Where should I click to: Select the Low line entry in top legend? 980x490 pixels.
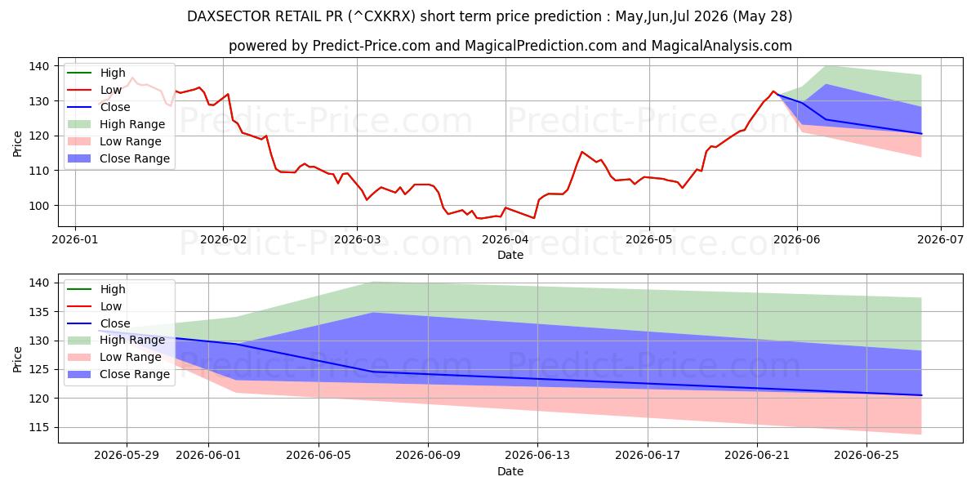click(95, 91)
